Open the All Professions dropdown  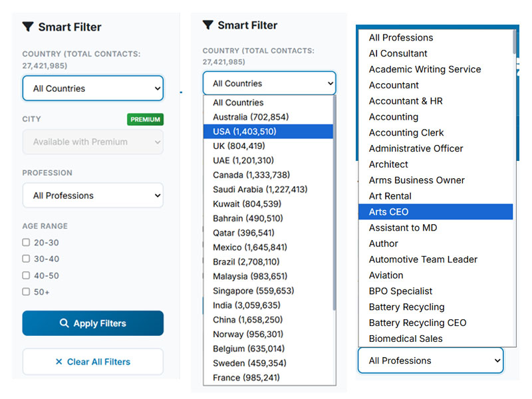click(92, 196)
